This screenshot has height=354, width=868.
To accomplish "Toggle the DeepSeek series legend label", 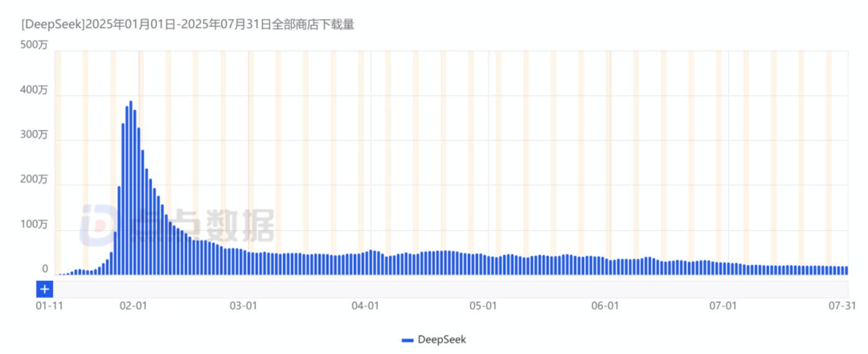I will 442,340.
